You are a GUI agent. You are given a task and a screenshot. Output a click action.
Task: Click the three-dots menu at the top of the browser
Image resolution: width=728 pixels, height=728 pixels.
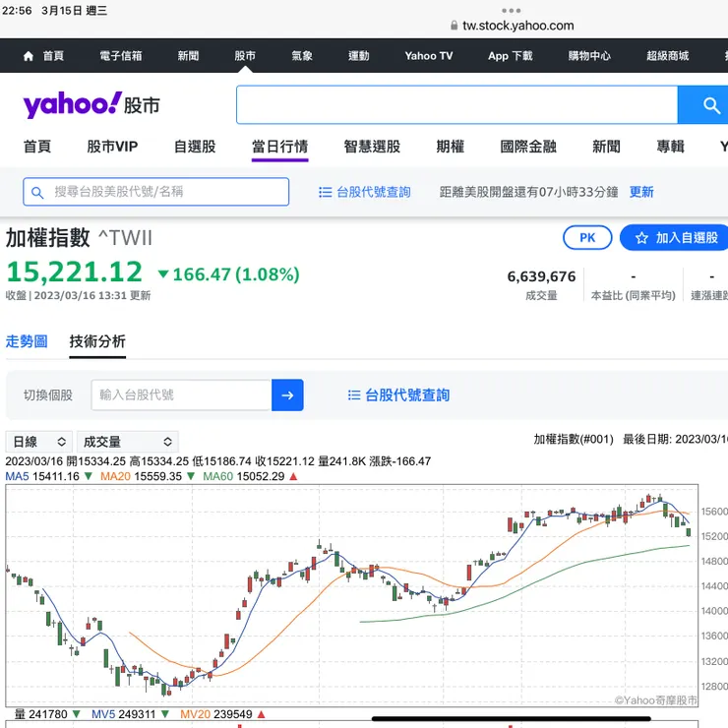(x=511, y=10)
